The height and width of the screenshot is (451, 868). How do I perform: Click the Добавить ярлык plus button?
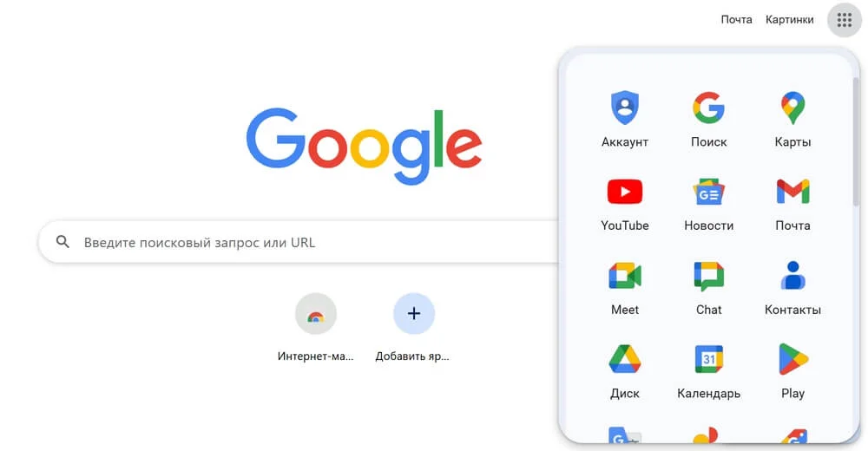[413, 314]
